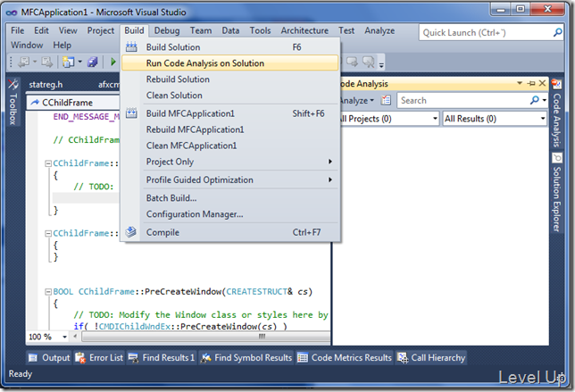Open the Analyze menu in menu bar
This screenshot has width=575, height=392.
(379, 30)
